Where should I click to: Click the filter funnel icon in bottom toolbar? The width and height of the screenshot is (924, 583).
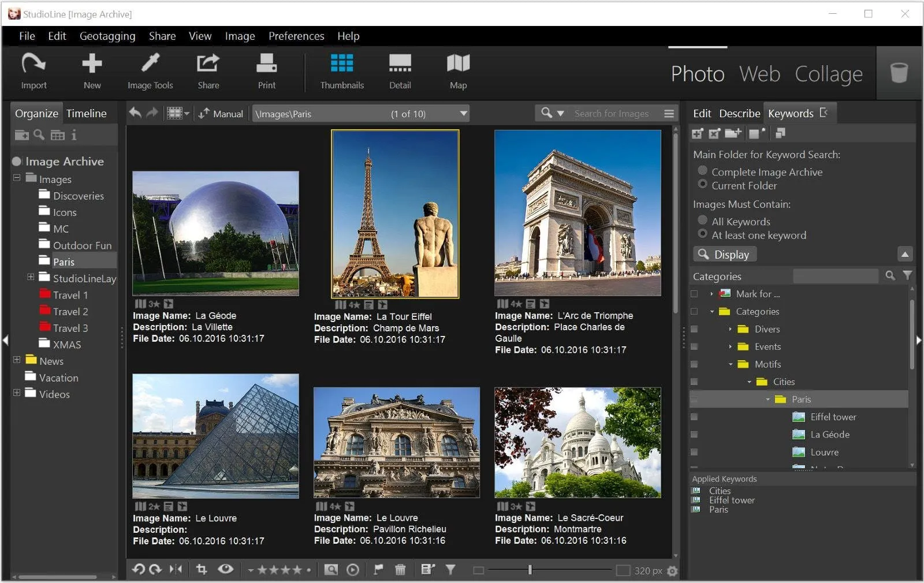[x=450, y=570]
